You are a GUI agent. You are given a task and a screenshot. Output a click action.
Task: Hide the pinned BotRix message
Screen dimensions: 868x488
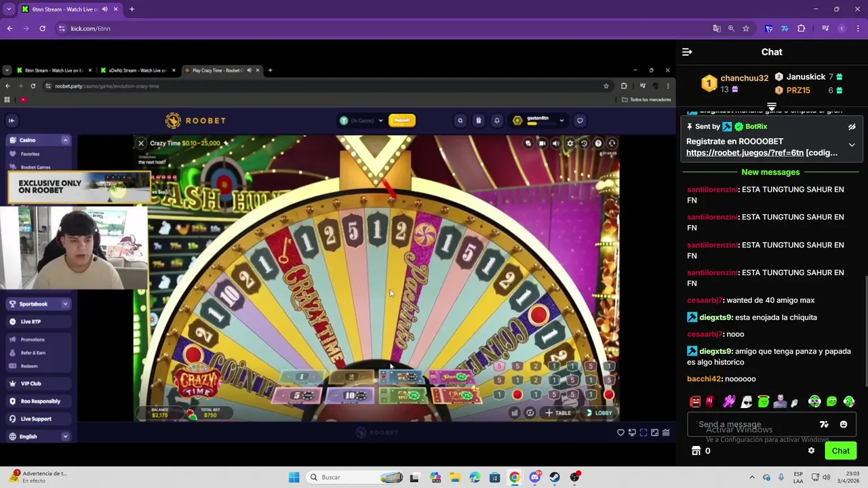[852, 127]
